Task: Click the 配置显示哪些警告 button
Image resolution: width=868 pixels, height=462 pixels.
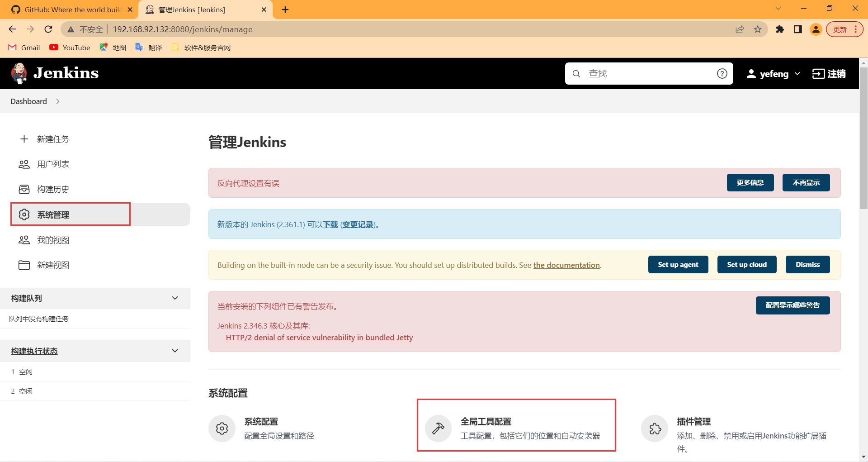Action: (793, 305)
